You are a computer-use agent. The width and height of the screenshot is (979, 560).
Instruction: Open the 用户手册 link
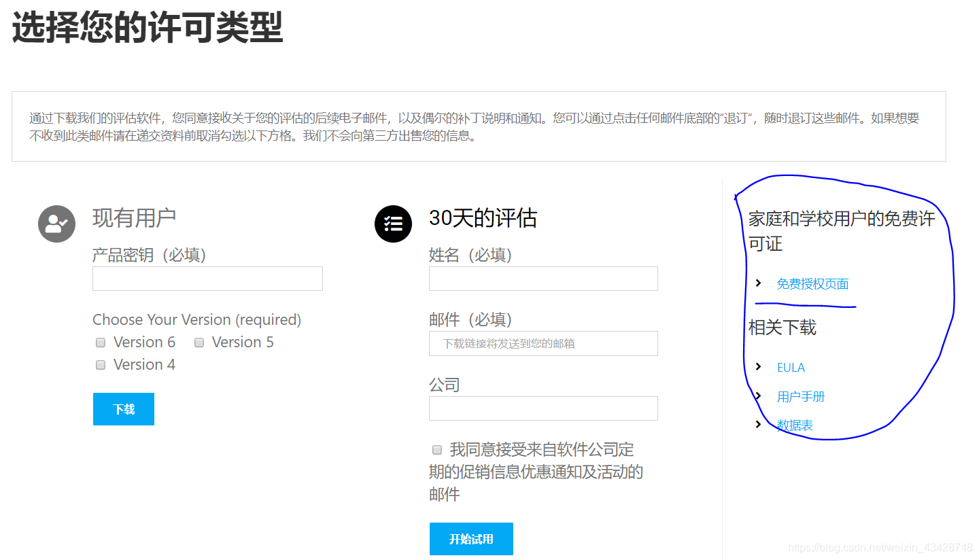pyautogui.click(x=801, y=396)
